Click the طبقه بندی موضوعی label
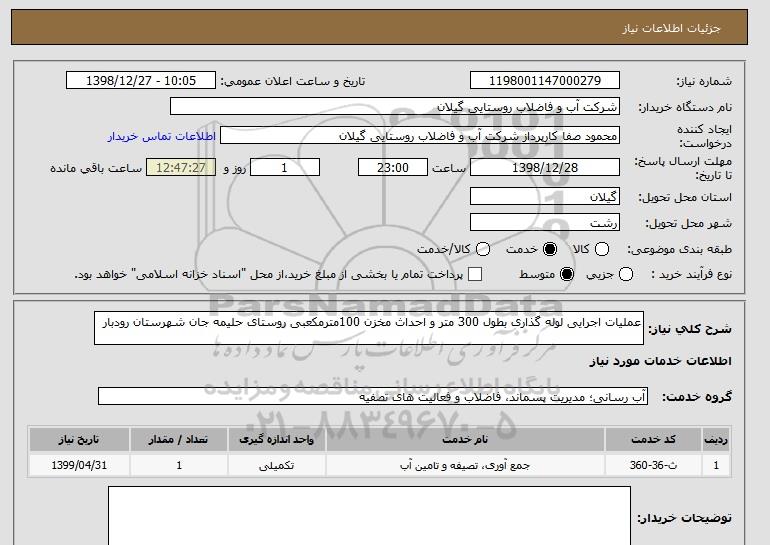Viewport: 770px width, 545px height. (x=680, y=249)
